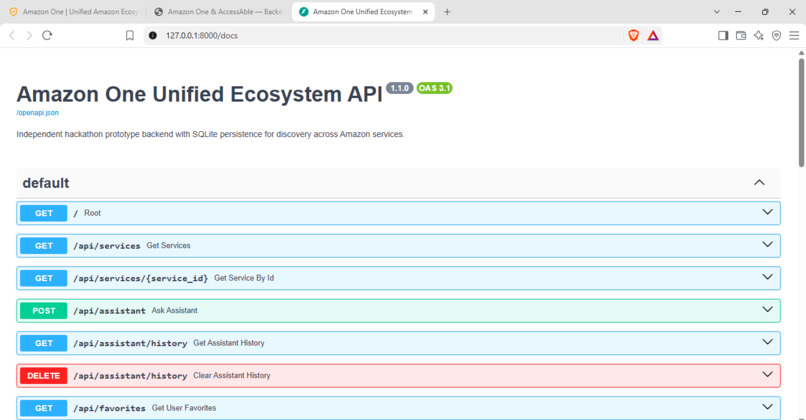Expand the Get User Favorites chevron

(x=767, y=407)
